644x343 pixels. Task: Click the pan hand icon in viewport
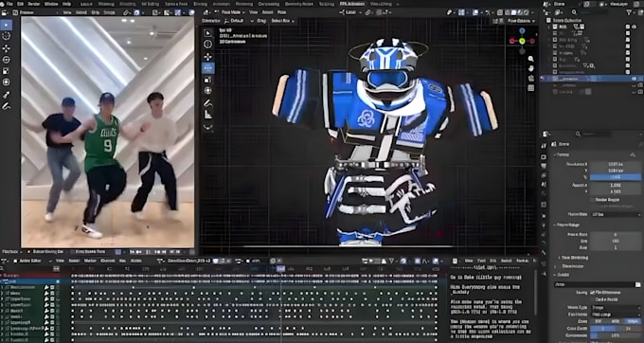click(x=531, y=68)
